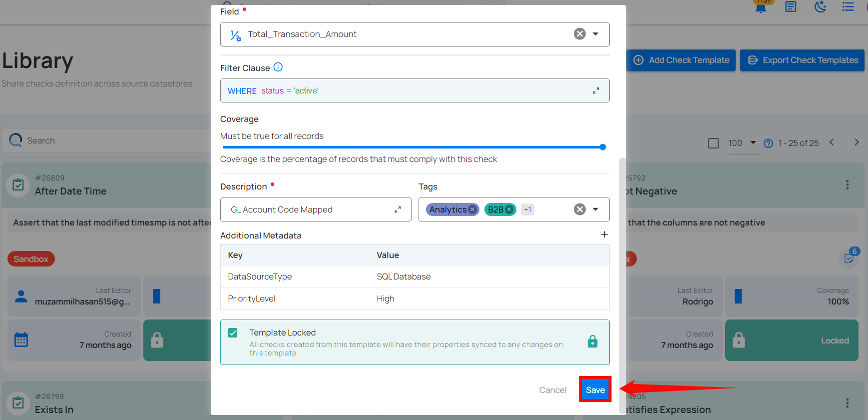The height and width of the screenshot is (420, 868).
Task: Click the After Date Time check icon
Action: tap(18, 185)
